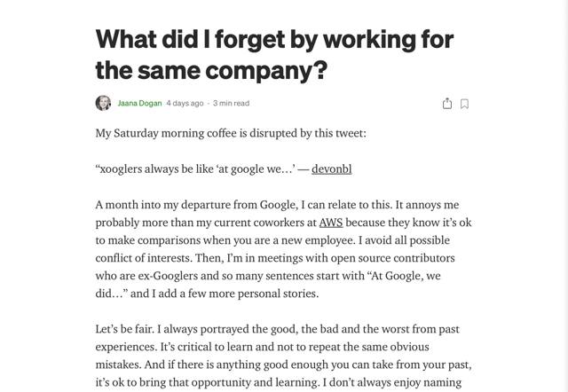Click the '3 min read' label
Image resolution: width=568 pixels, height=392 pixels.
(232, 103)
